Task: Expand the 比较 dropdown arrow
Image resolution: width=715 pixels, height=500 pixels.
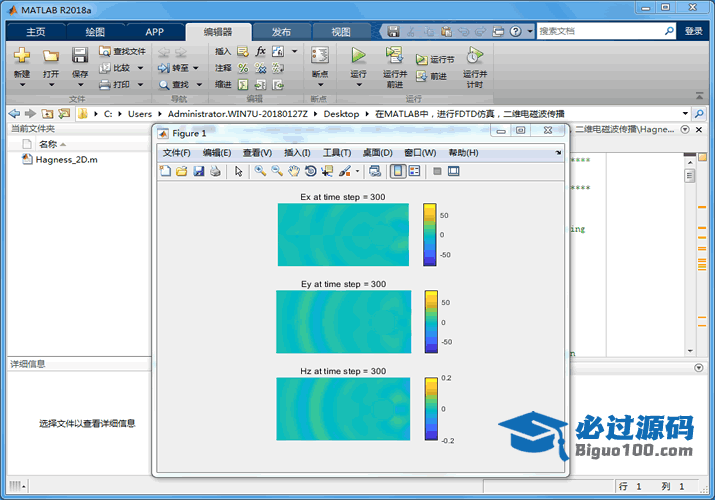Action: point(140,68)
